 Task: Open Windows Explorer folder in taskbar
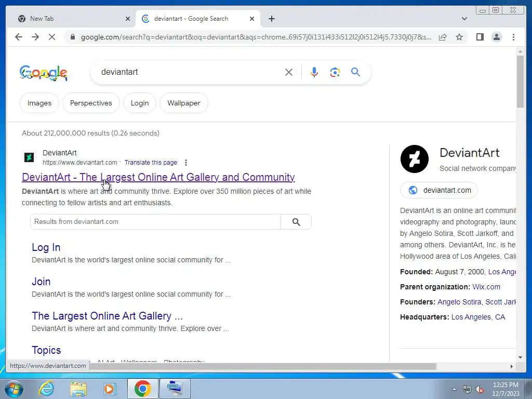pyautogui.click(x=78, y=389)
